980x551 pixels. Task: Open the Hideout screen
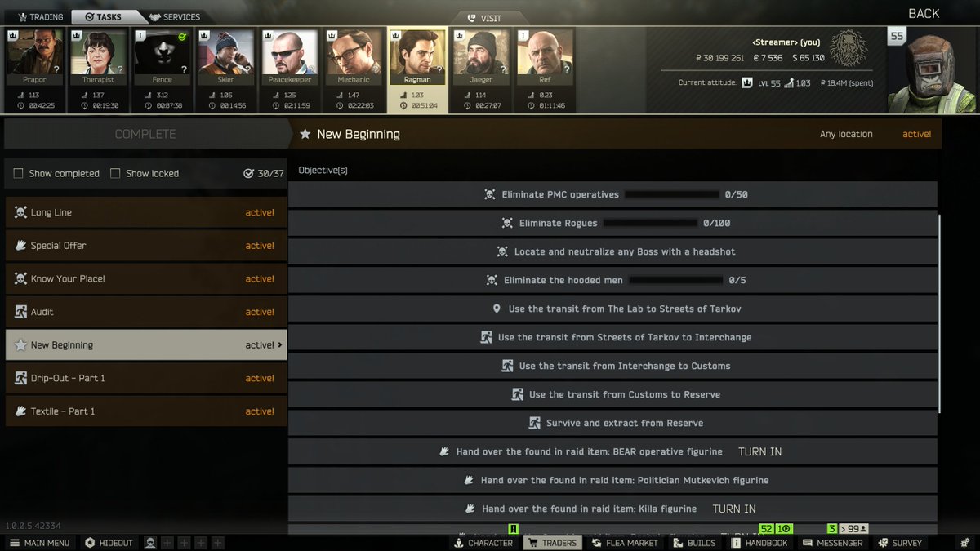tap(109, 543)
